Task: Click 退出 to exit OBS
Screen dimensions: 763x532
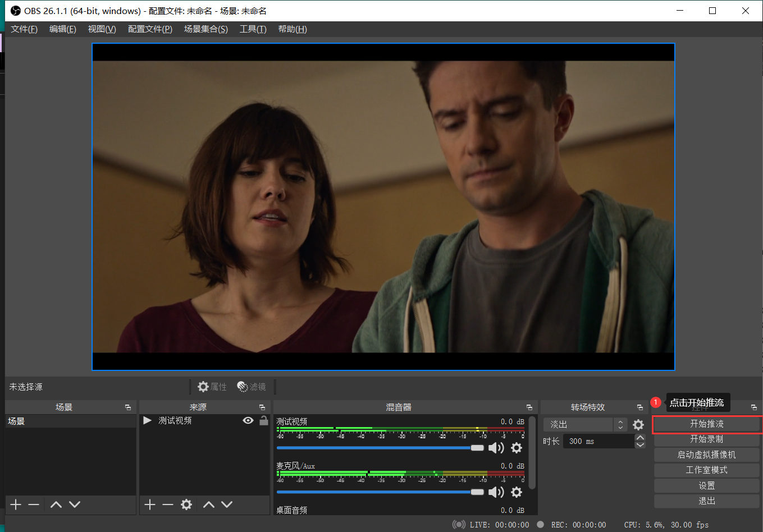Action: pos(706,501)
